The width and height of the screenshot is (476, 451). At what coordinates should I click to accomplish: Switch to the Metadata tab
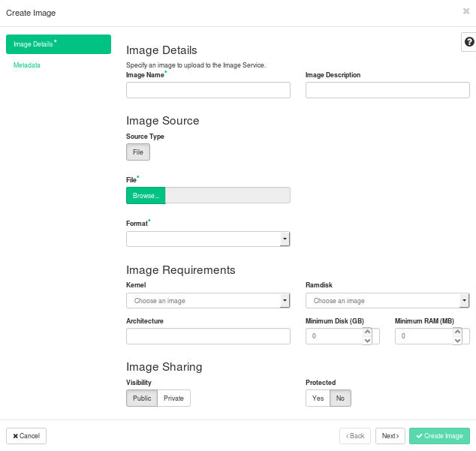tap(27, 65)
